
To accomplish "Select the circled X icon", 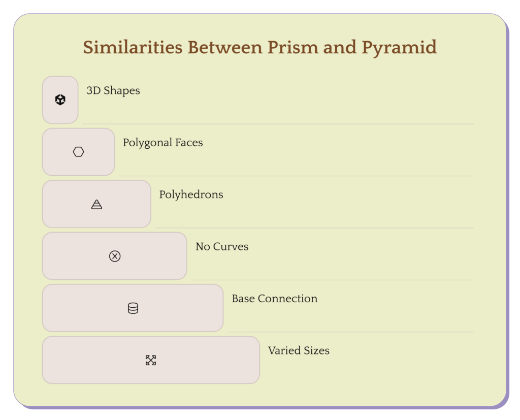I will click(x=115, y=256).
